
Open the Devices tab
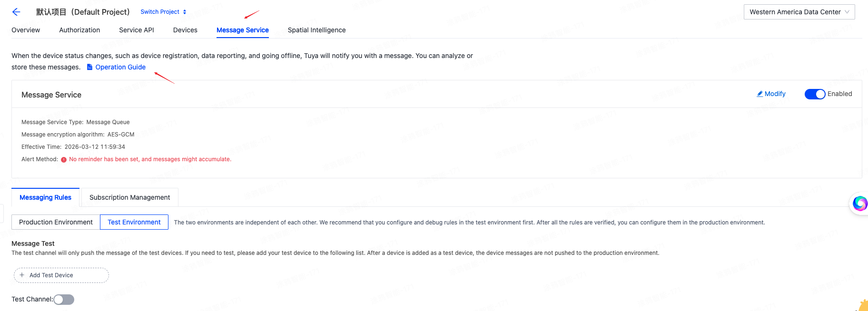click(185, 30)
